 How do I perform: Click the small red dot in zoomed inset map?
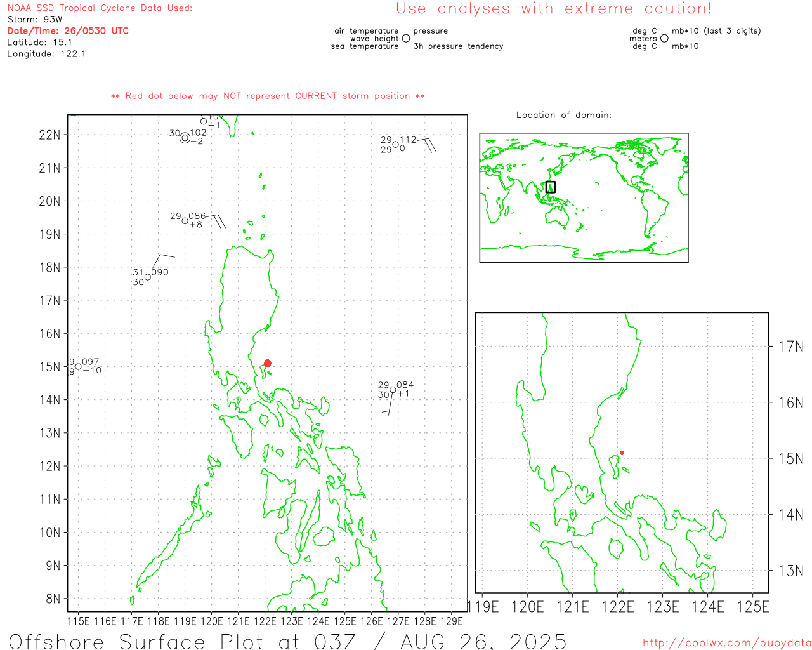pos(622,453)
